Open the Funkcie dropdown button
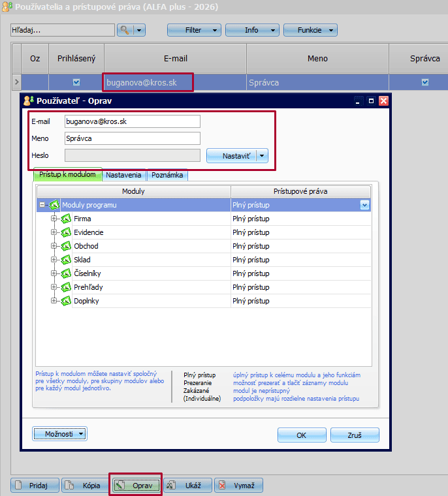Viewport: 448px width, 496px height. pyautogui.click(x=310, y=30)
